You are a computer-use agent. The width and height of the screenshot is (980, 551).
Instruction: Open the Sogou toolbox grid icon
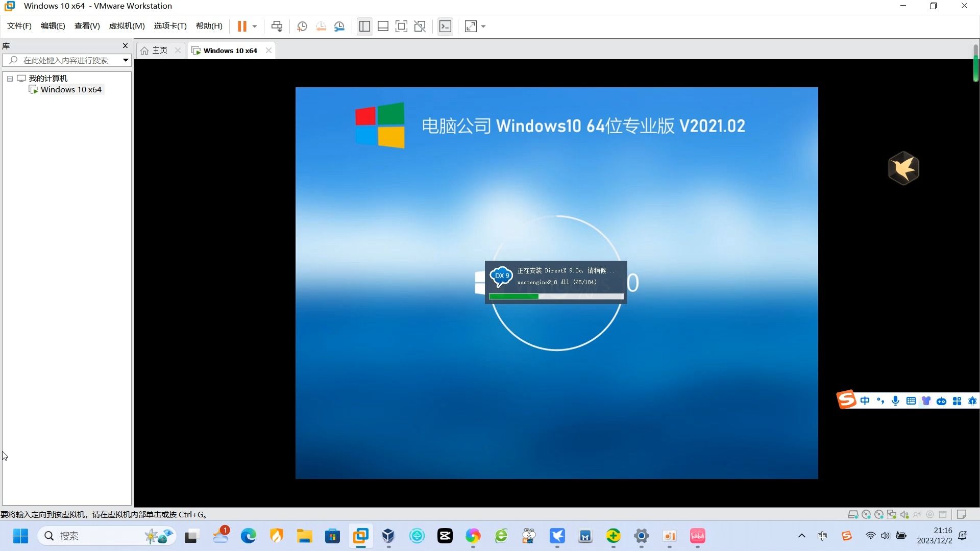957,401
